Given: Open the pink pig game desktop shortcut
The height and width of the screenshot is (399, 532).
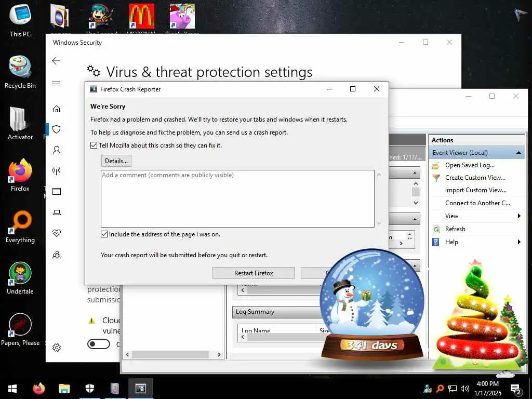Looking at the screenshot, I should point(182,16).
